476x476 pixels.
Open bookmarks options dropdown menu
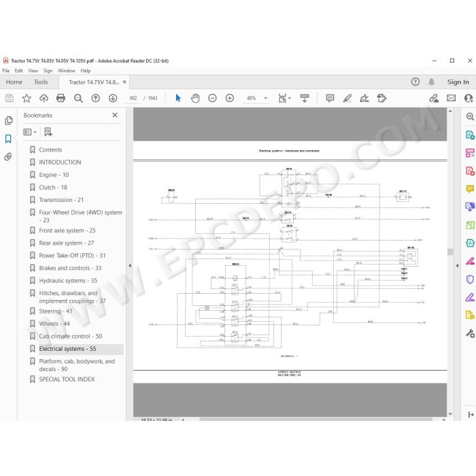(30, 132)
